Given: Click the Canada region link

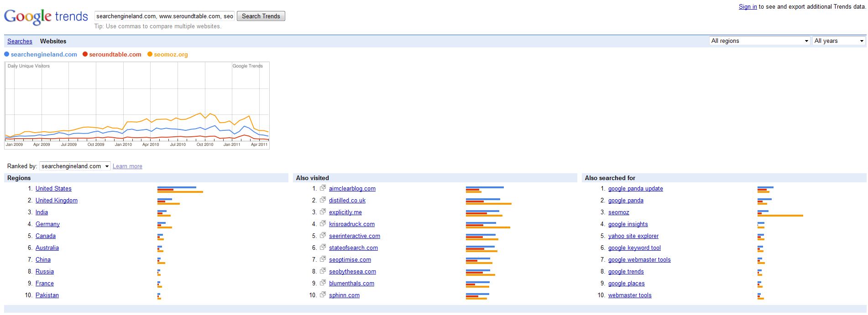Looking at the screenshot, I should [46, 236].
